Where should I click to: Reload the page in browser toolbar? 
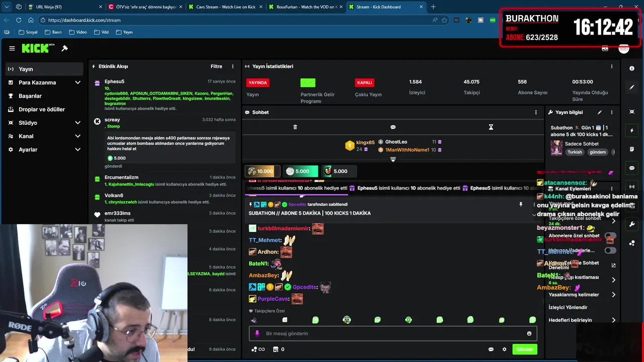[x=19, y=20]
